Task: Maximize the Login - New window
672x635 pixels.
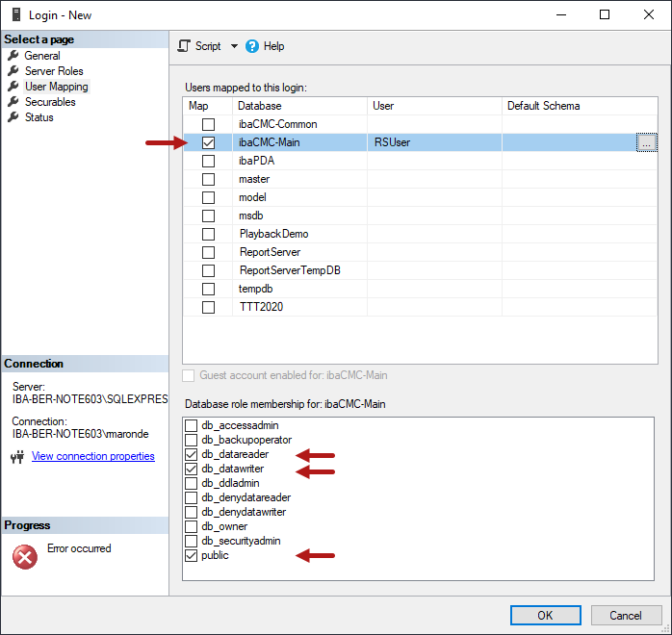Action: click(605, 14)
